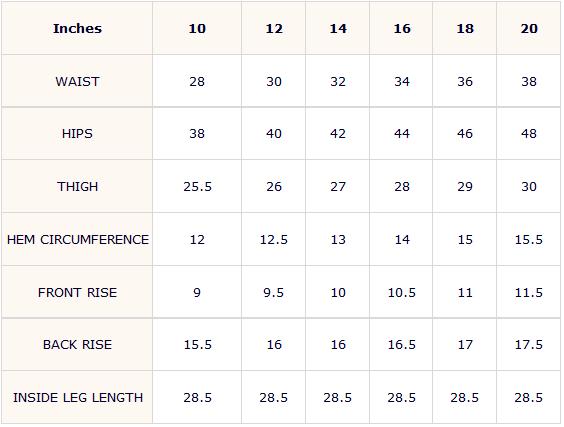This screenshot has height=427, width=564.
Task: Select the size 20 column header
Action: click(529, 28)
